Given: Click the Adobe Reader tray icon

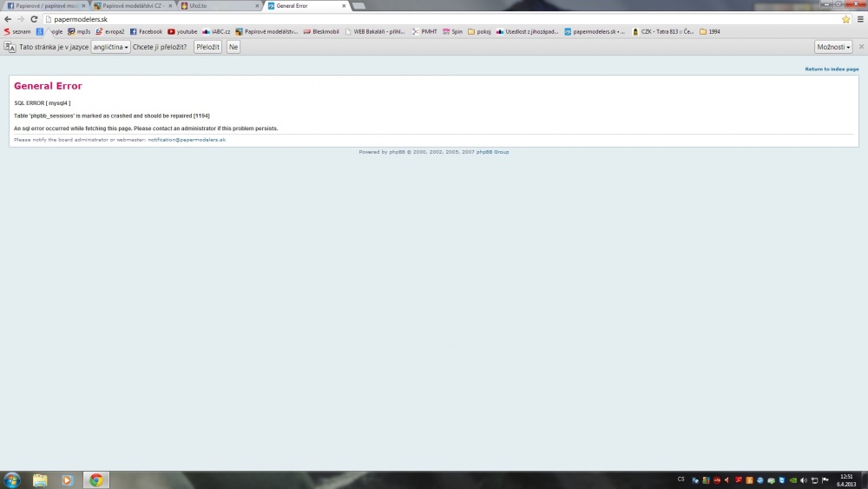Looking at the screenshot, I should tap(739, 480).
